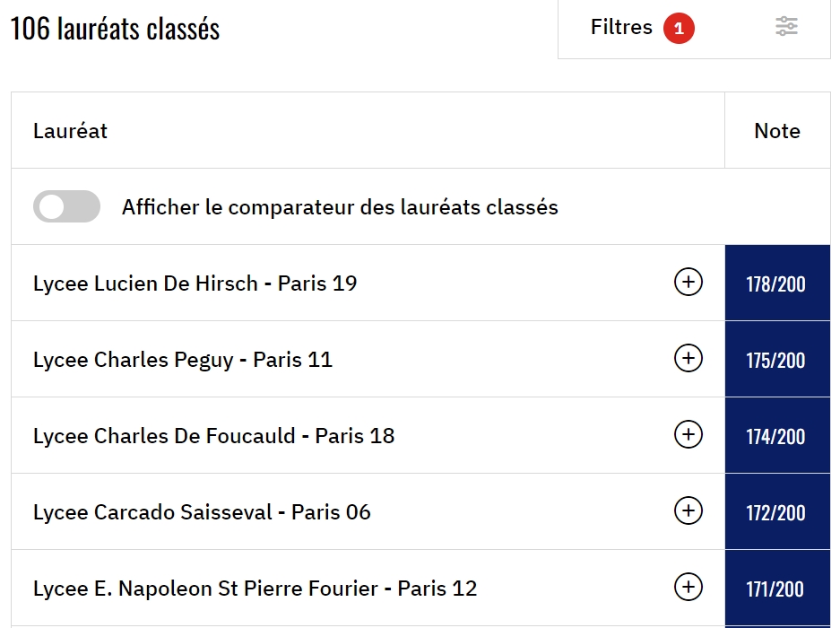Click the 175/200 score cell
Image resolution: width=840 pixels, height=628 pixels.
(776, 360)
